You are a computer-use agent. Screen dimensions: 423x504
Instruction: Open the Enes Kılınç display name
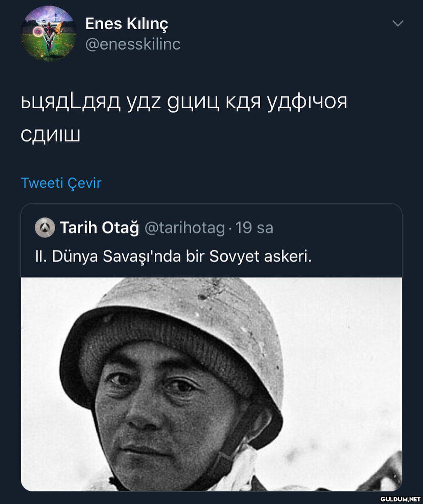[126, 24]
